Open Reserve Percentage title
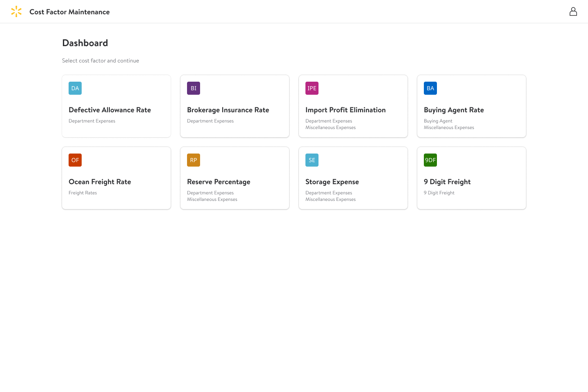The width and height of the screenshot is (588, 392). click(218, 182)
